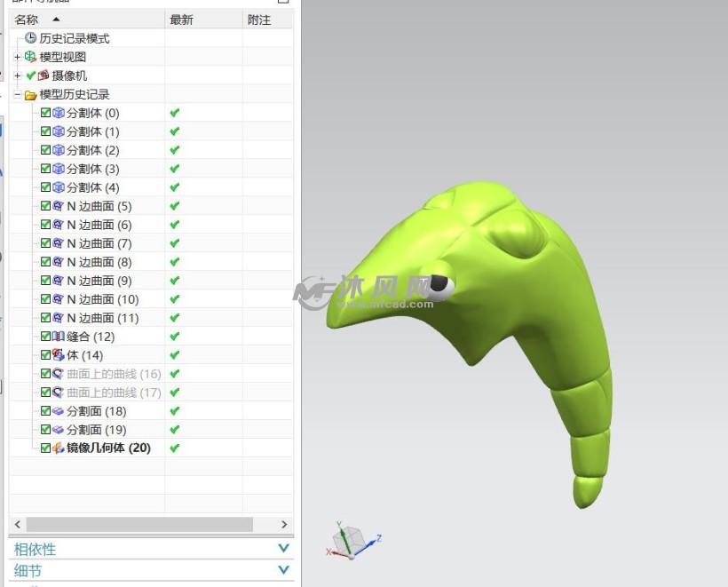The image size is (728, 587).
Task: Expand the 细节 panel chevron
Action: coord(284,569)
